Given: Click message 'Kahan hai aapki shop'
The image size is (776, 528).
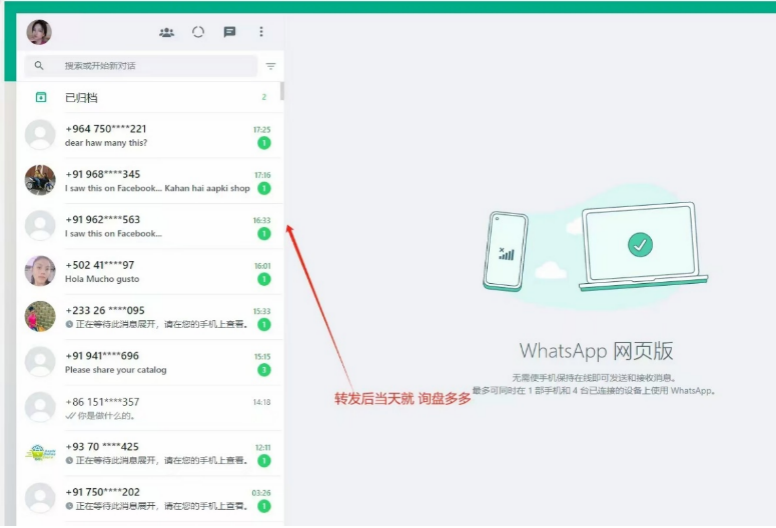Looking at the screenshot, I should coord(207,188).
